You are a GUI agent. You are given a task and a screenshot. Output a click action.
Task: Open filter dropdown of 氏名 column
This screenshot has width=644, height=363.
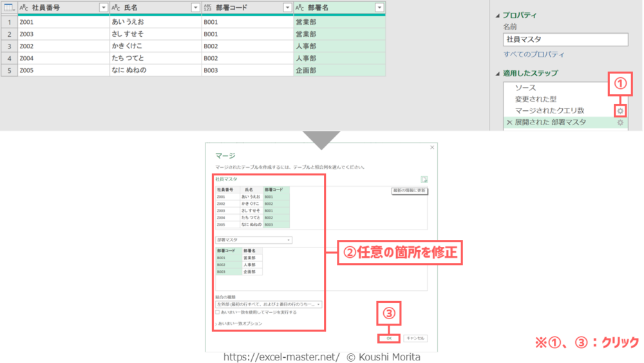[196, 8]
